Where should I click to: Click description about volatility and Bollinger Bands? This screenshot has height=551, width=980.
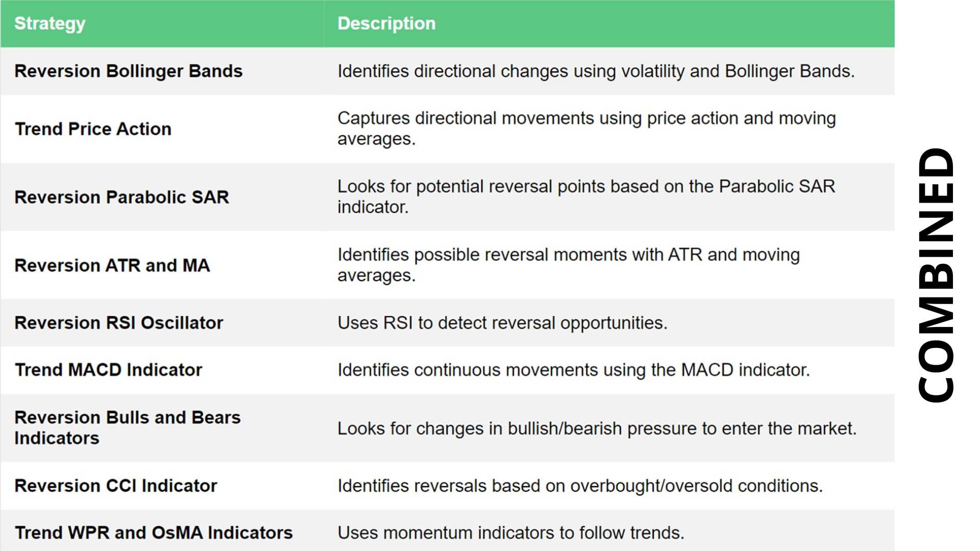click(596, 71)
